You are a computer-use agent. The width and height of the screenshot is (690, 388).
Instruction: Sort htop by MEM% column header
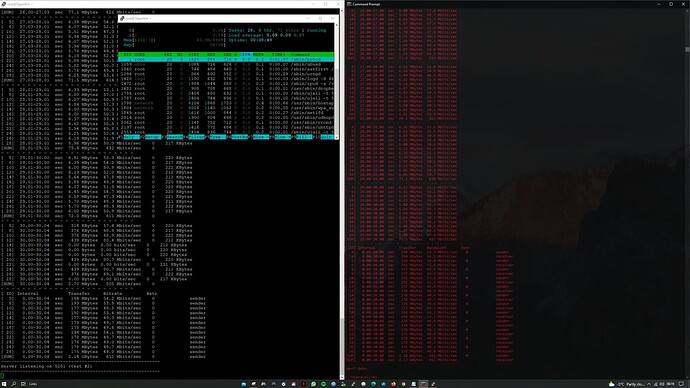point(258,55)
